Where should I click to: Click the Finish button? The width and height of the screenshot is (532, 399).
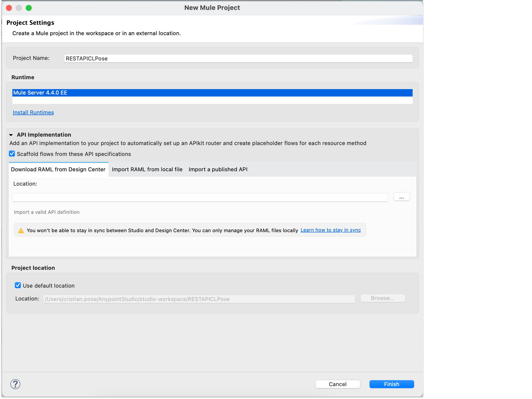391,384
